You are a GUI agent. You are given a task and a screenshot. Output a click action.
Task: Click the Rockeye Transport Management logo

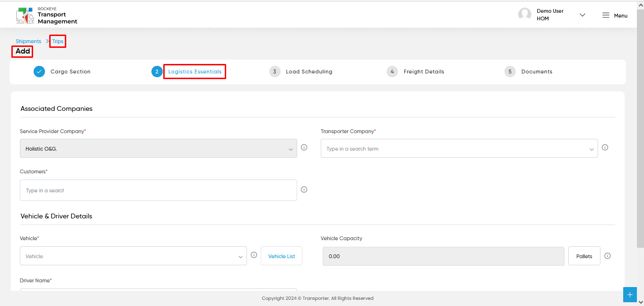point(46,16)
